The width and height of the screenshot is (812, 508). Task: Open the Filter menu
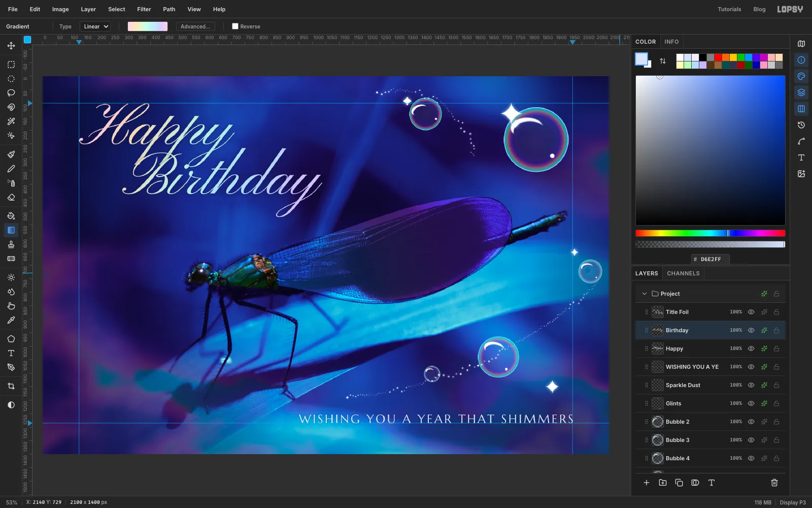pyautogui.click(x=144, y=9)
